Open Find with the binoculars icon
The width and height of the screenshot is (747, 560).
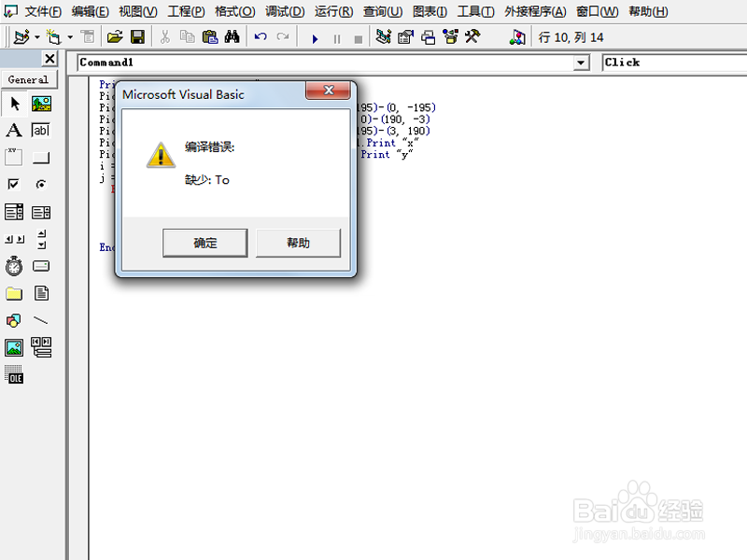coord(232,36)
